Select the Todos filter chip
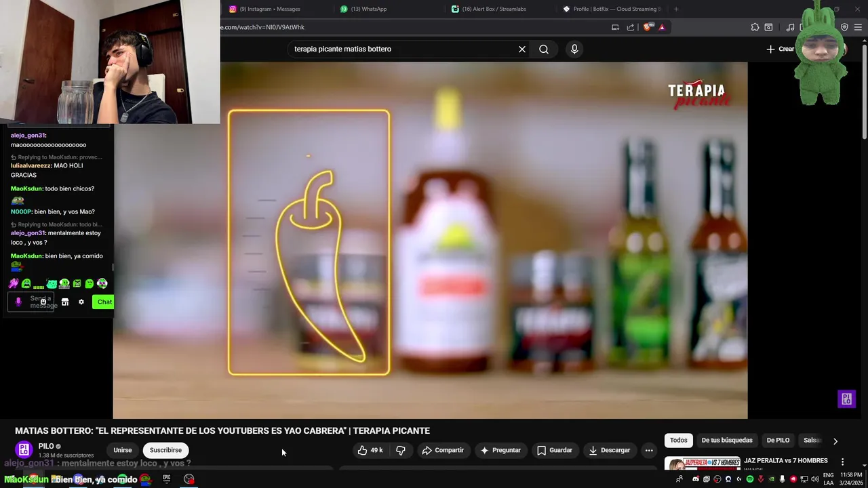Screen dimensions: 868x488 679,441
